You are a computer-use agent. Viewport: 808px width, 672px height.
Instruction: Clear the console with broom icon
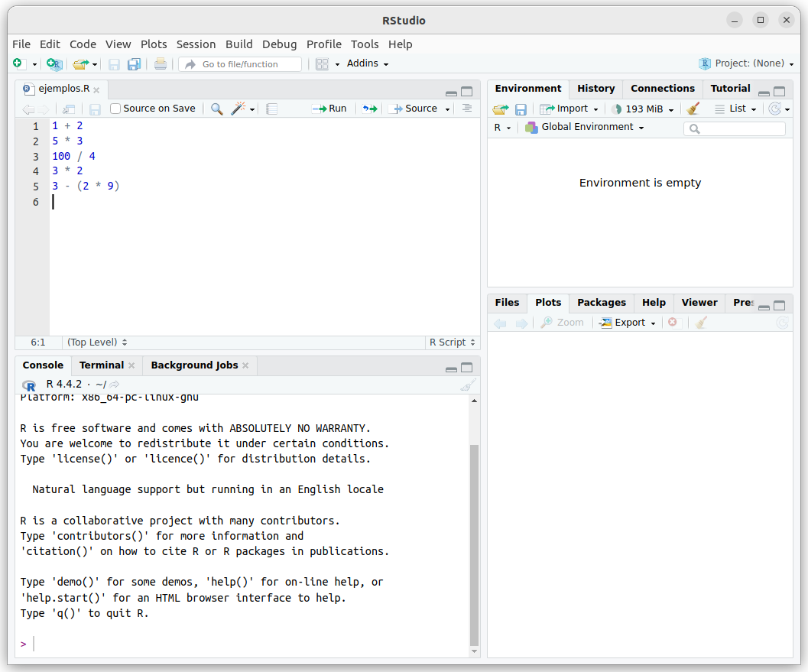(x=468, y=385)
